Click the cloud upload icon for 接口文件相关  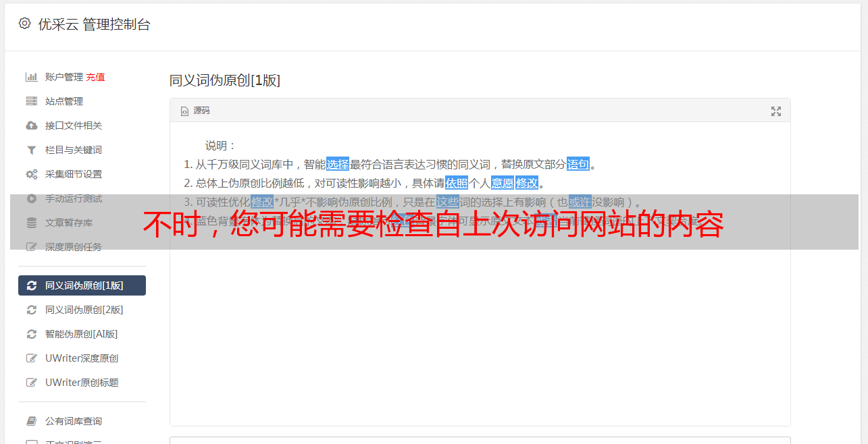click(x=31, y=126)
